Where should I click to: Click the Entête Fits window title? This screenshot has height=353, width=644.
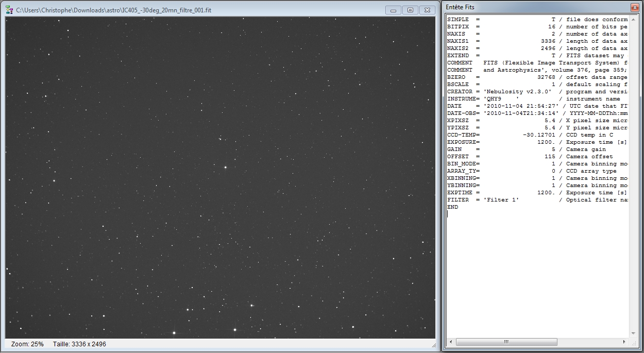(461, 7)
